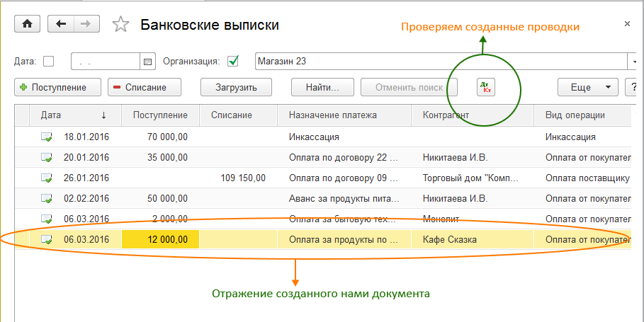644x322 pixels.
Task: Enable the Дата filter checkbox
Action: click(x=48, y=62)
